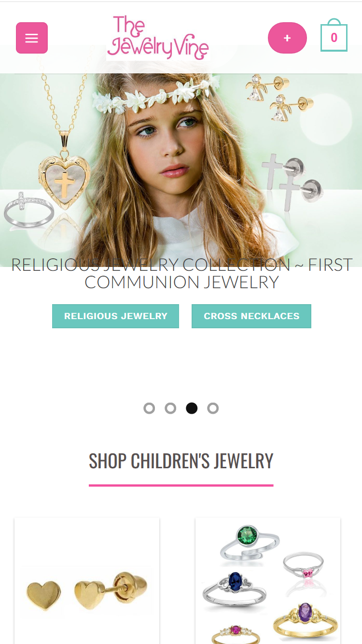Select the third filled carousel dot
Viewport: 362px width, 644px height.
192,408
